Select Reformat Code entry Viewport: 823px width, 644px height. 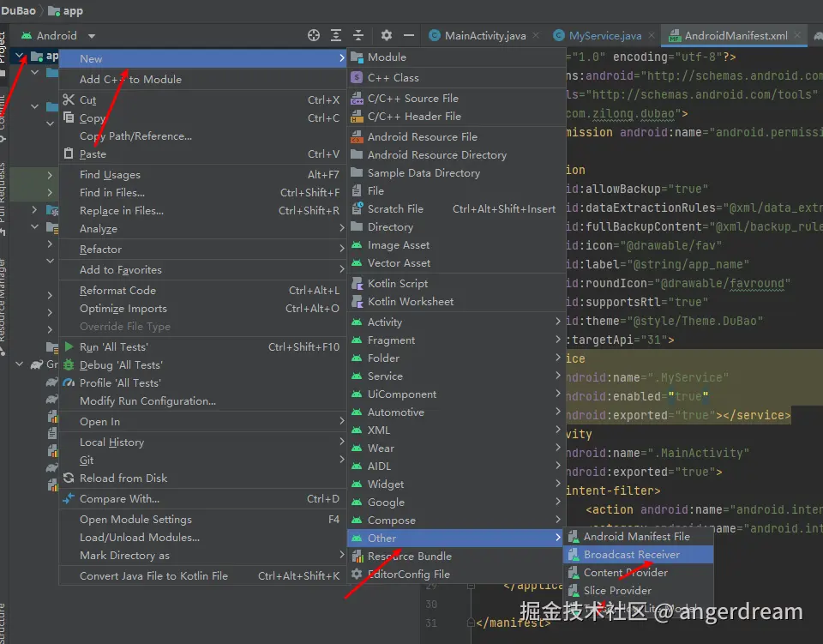(x=202, y=290)
